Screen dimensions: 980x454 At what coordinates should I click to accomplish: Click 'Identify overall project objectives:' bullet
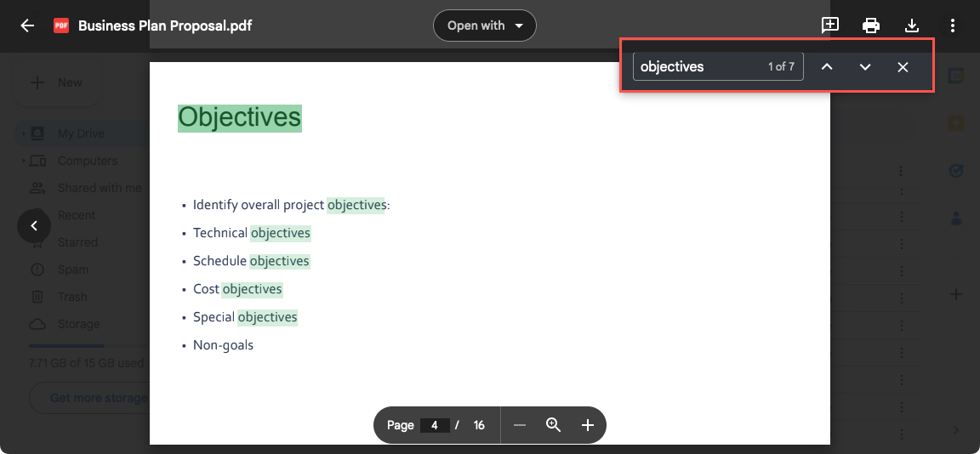[291, 205]
